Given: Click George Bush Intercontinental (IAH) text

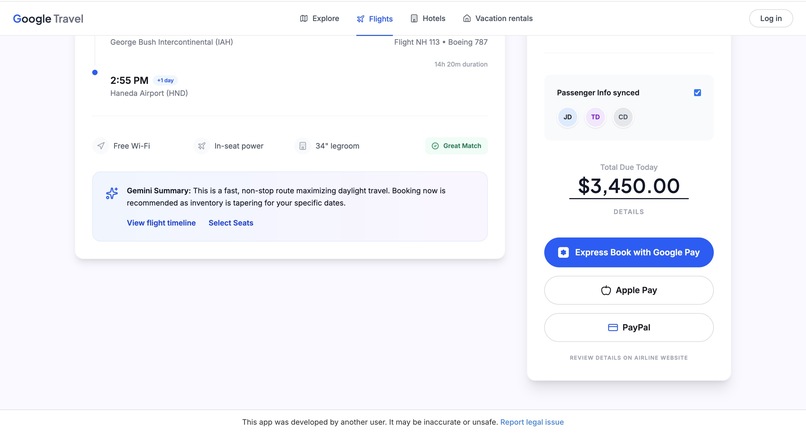Looking at the screenshot, I should click(171, 42).
